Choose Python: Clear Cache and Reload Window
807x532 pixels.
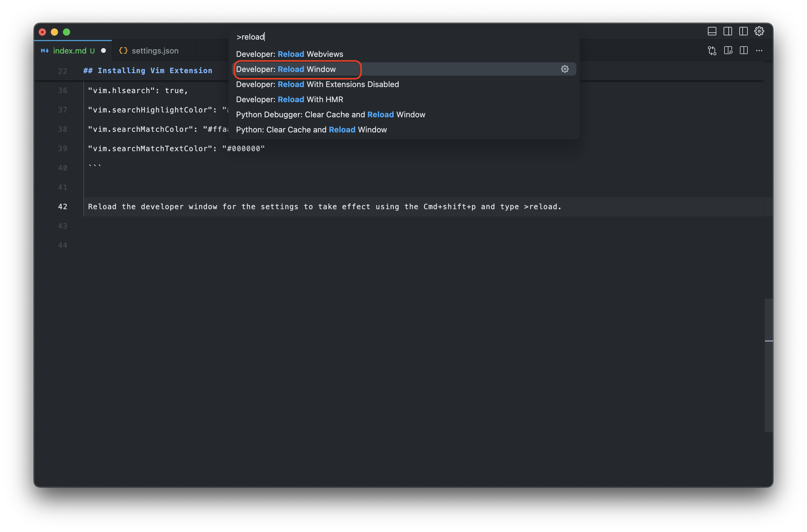(404, 130)
